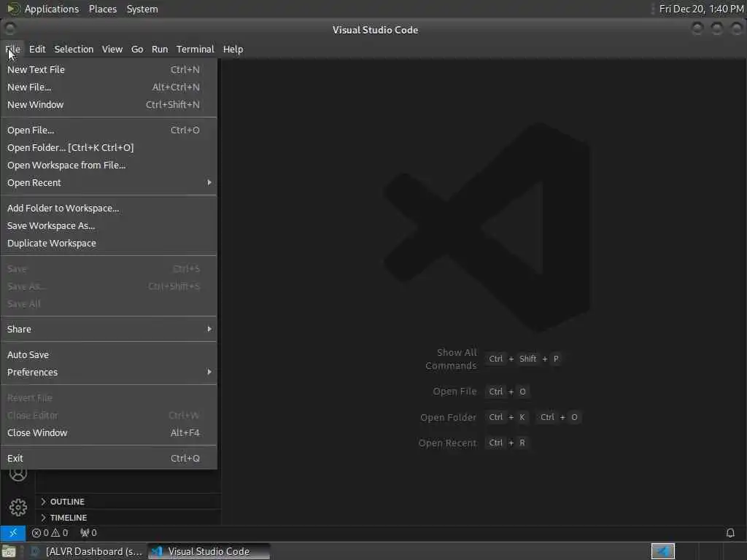747x560 pixels.
Task: Expand the TIMELINE section
Action: tap(128, 518)
